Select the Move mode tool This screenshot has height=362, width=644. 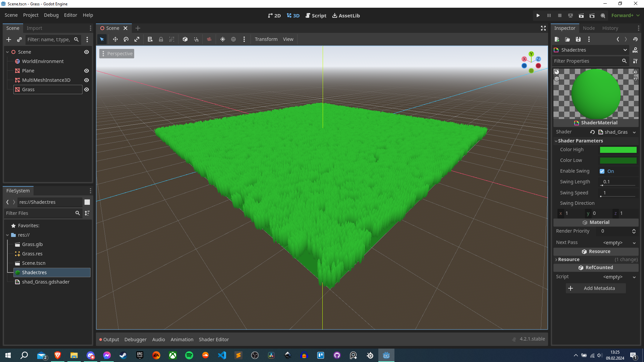coord(115,39)
